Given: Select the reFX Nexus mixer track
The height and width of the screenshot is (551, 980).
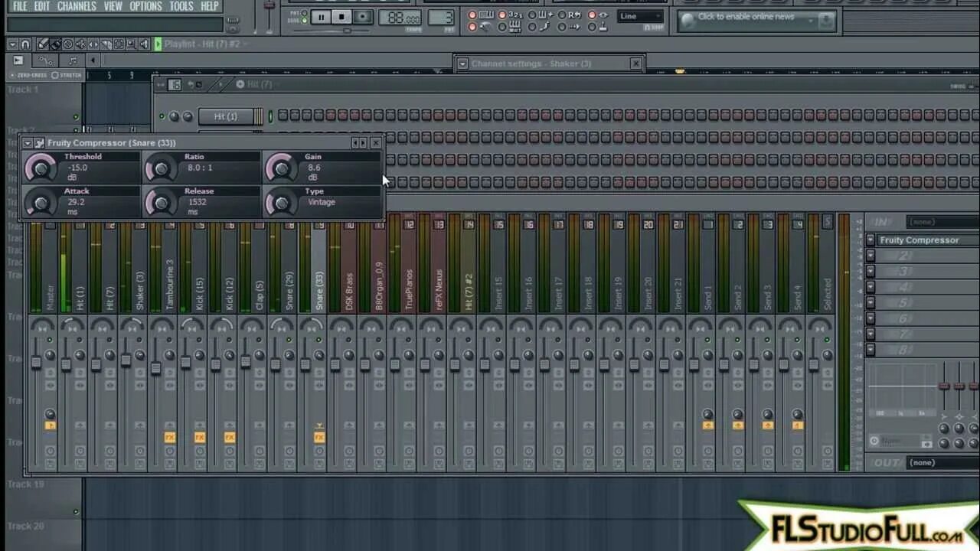Looking at the screenshot, I should pyautogui.click(x=439, y=290).
